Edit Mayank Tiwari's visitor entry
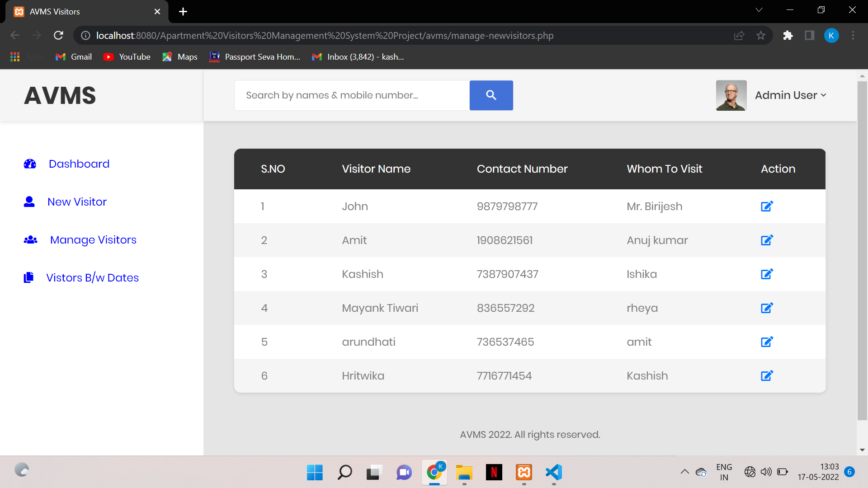Viewport: 868px width, 488px height. click(767, 308)
